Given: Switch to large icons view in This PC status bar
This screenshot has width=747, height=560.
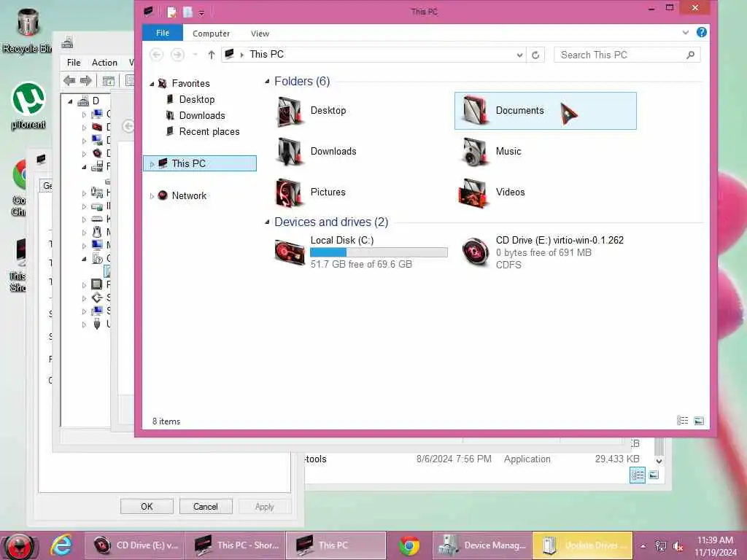Looking at the screenshot, I should point(699,421).
